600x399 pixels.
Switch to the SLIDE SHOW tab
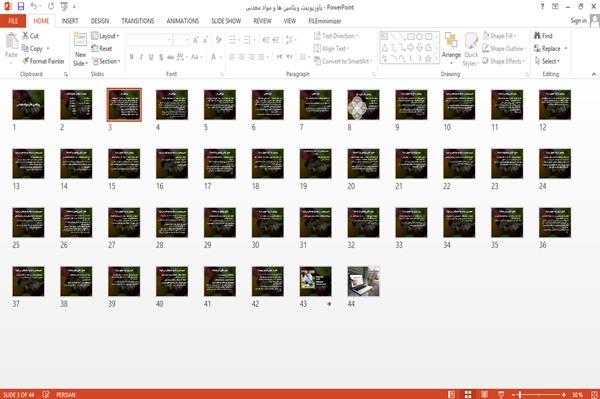pyautogui.click(x=226, y=21)
